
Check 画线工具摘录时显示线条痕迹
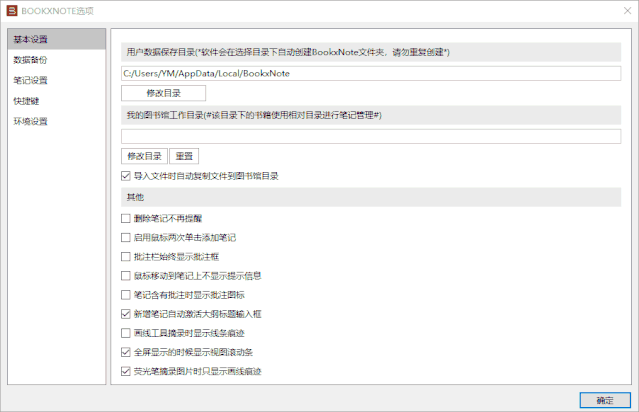(x=126, y=333)
